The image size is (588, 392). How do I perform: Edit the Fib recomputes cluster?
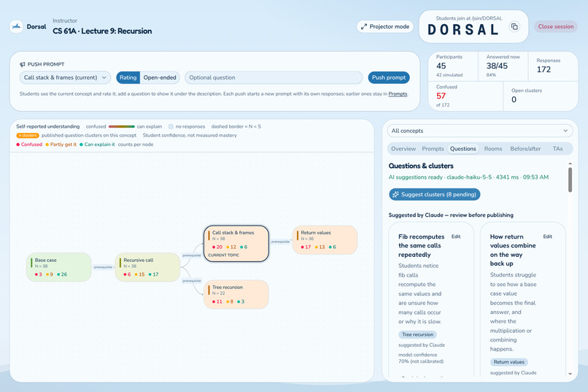456,237
